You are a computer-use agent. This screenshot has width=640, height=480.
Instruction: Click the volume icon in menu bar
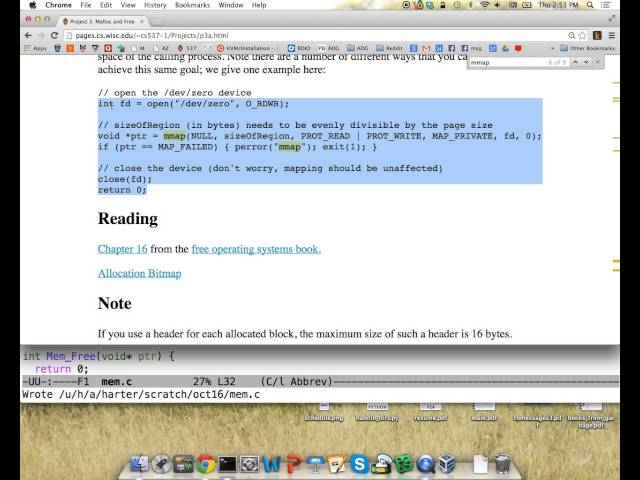pos(498,5)
